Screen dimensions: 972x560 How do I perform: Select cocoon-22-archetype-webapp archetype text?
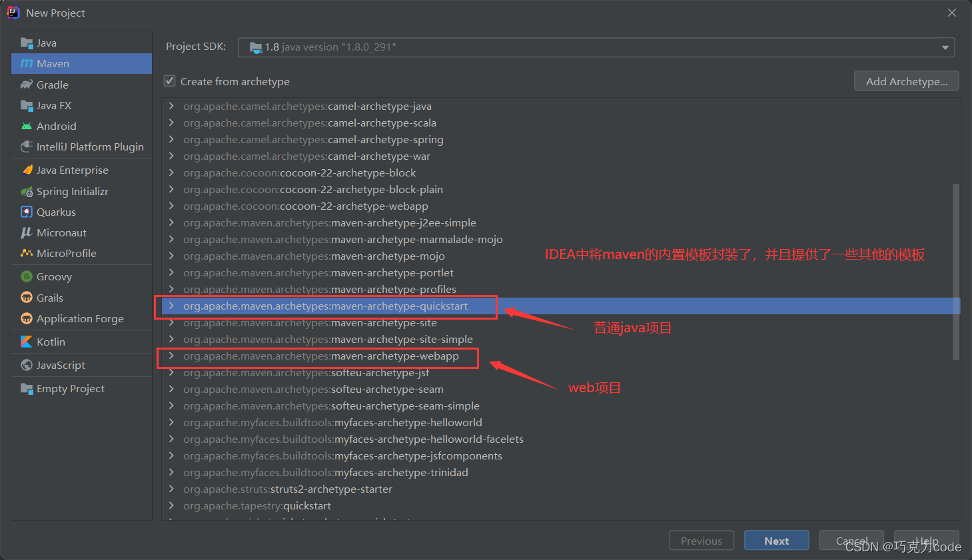[306, 206]
